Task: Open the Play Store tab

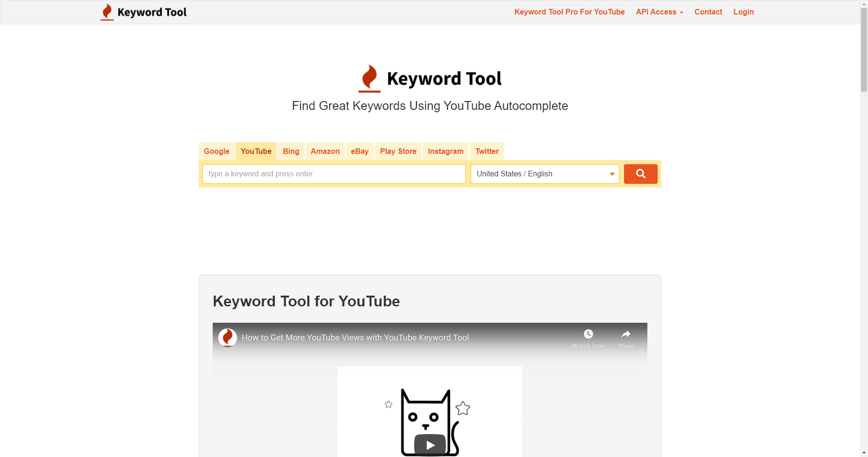Action: 398,151
